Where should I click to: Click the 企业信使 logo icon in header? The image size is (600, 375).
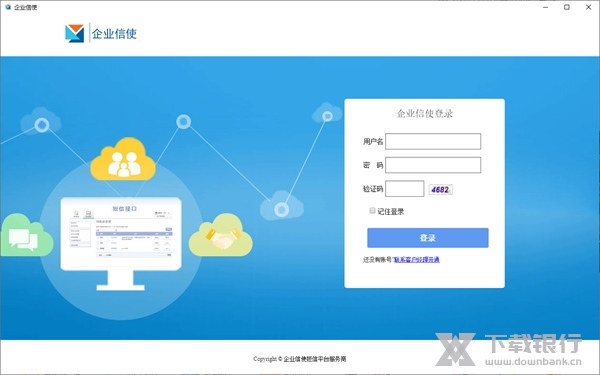tap(74, 33)
